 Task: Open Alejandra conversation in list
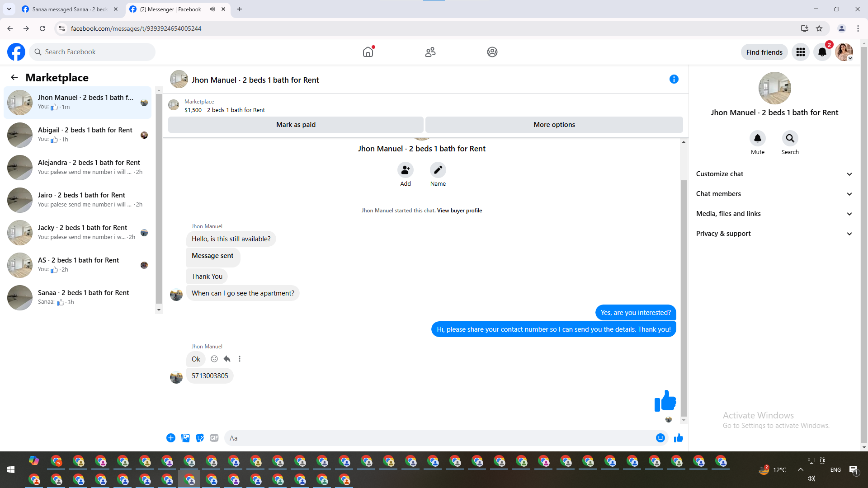click(78, 168)
